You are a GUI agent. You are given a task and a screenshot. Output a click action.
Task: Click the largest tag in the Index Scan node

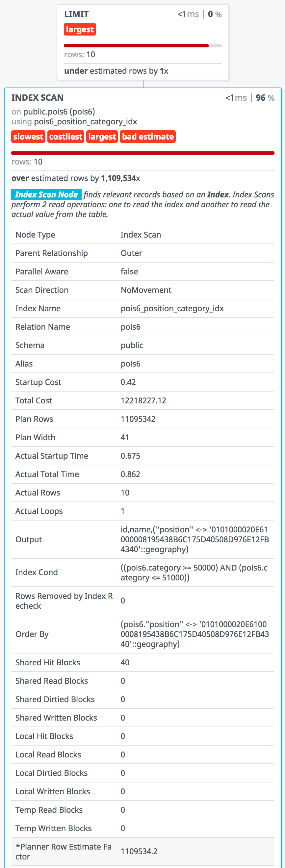[102, 137]
